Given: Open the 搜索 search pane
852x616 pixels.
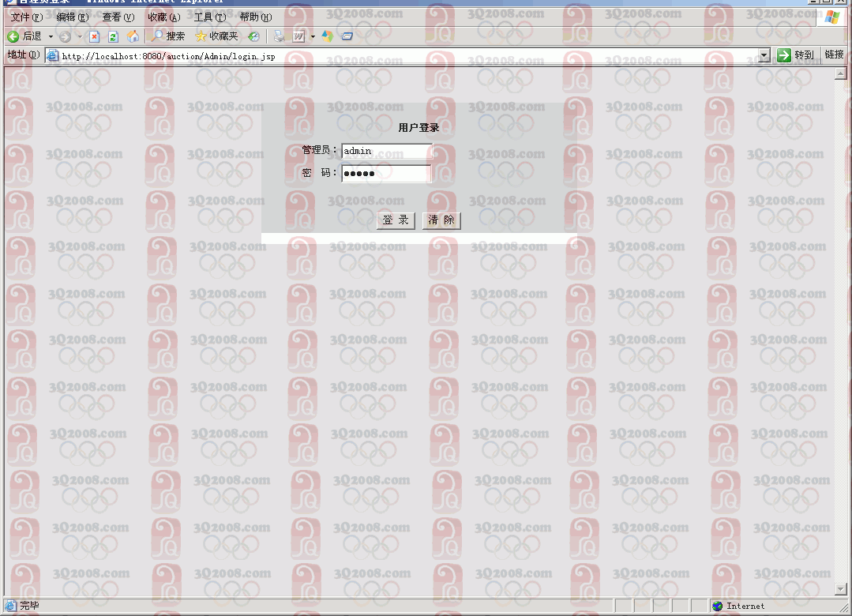Looking at the screenshot, I should tap(168, 36).
